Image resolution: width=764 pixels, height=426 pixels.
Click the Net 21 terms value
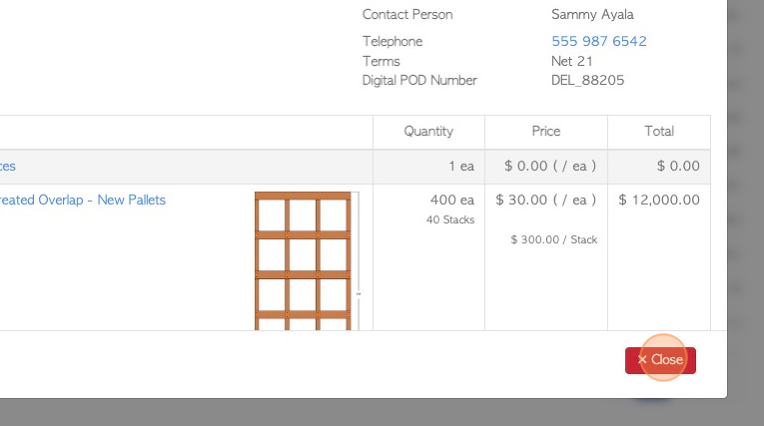pos(572,61)
